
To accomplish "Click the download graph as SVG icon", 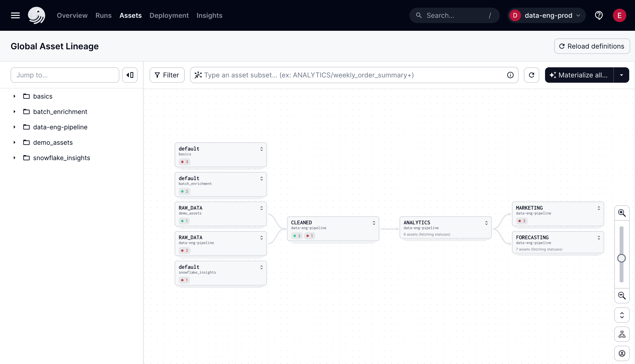I will pyautogui.click(x=622, y=353).
